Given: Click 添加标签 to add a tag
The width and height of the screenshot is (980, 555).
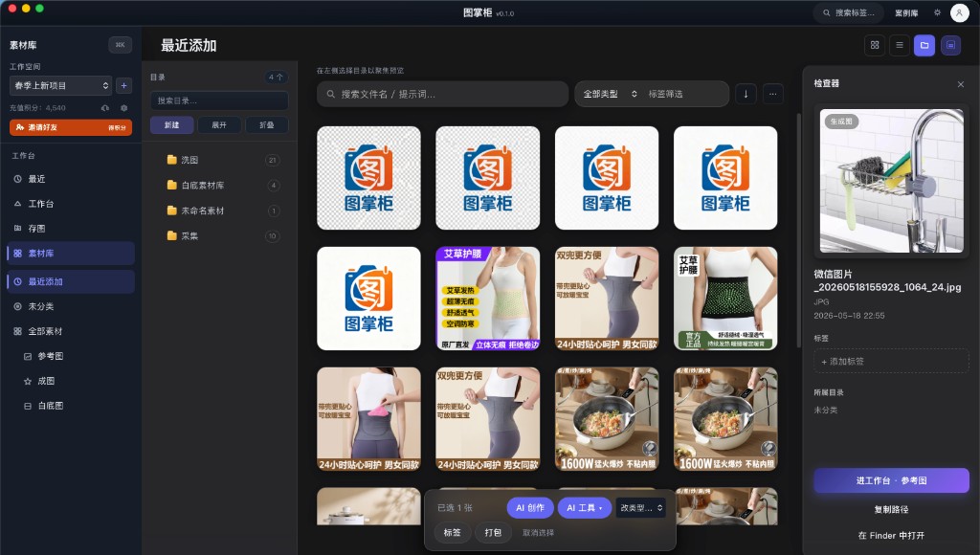Looking at the screenshot, I should [x=891, y=362].
